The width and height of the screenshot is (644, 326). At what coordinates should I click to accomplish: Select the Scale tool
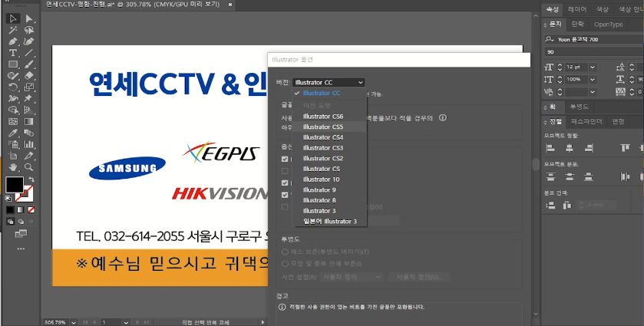28,87
